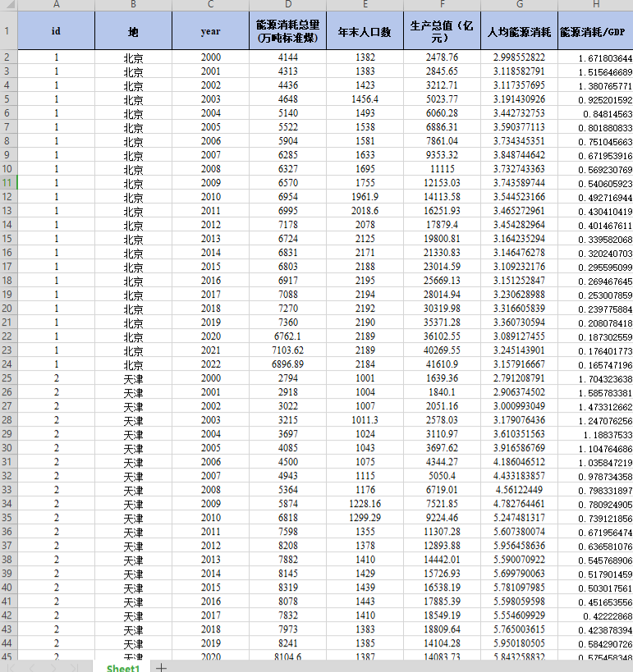
Task: Click the GDP cell 11115
Action: point(443,169)
